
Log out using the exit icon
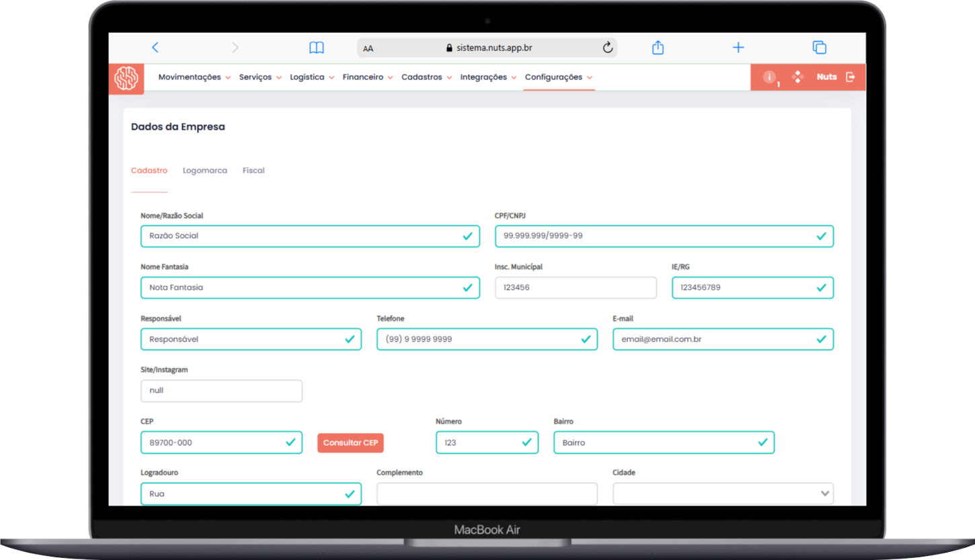[851, 77]
